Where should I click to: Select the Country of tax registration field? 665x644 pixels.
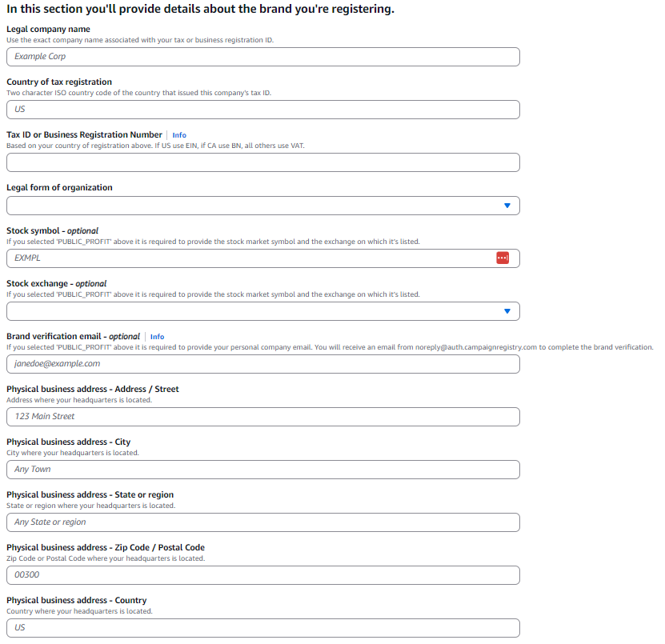tap(263, 110)
